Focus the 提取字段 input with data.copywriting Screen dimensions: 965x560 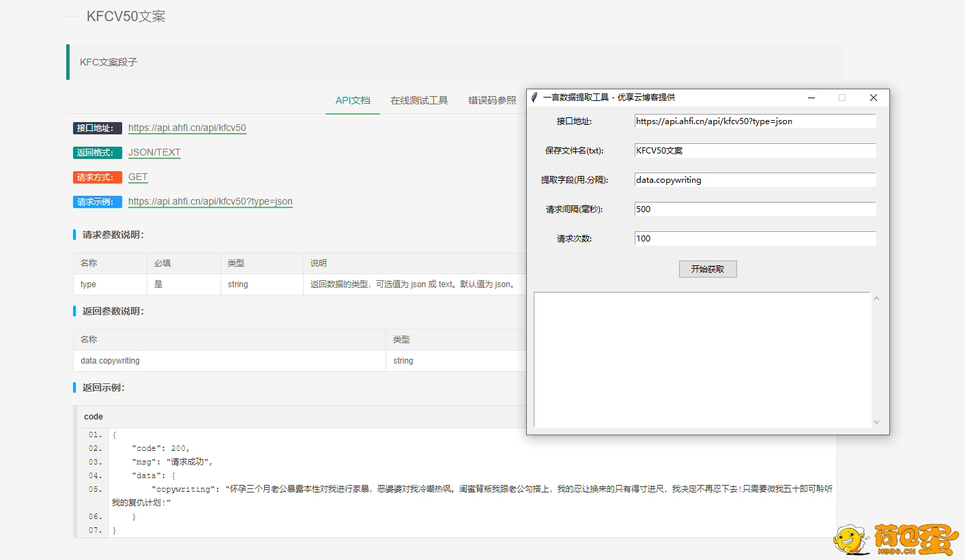pyautogui.click(x=755, y=180)
